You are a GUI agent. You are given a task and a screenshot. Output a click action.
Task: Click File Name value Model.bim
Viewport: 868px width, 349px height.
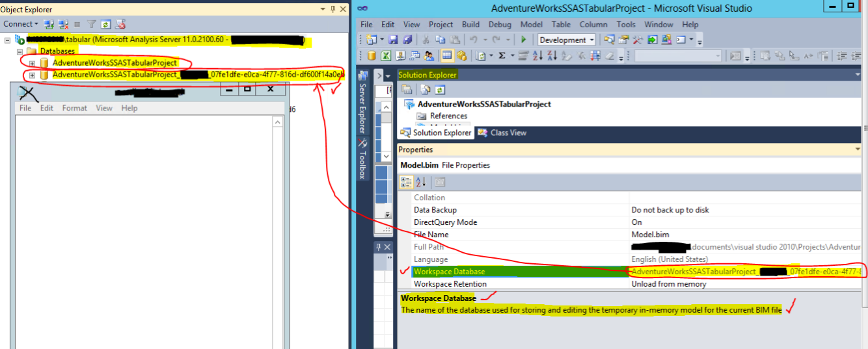[x=650, y=235]
